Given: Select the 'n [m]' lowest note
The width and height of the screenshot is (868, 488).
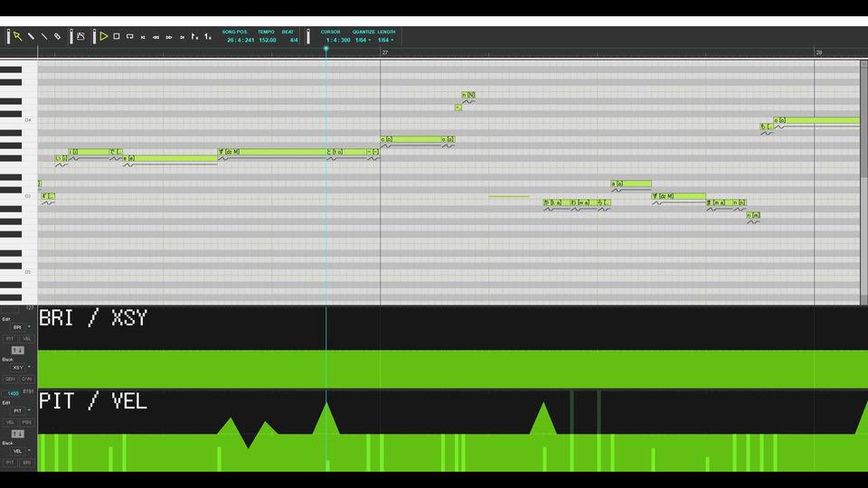Looking at the screenshot, I should click(753, 215).
